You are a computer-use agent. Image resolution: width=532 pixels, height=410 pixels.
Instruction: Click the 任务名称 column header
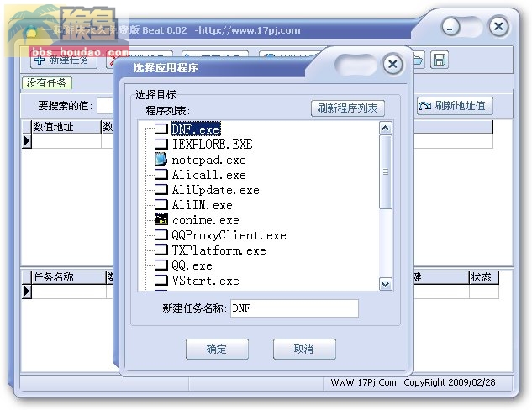69,277
